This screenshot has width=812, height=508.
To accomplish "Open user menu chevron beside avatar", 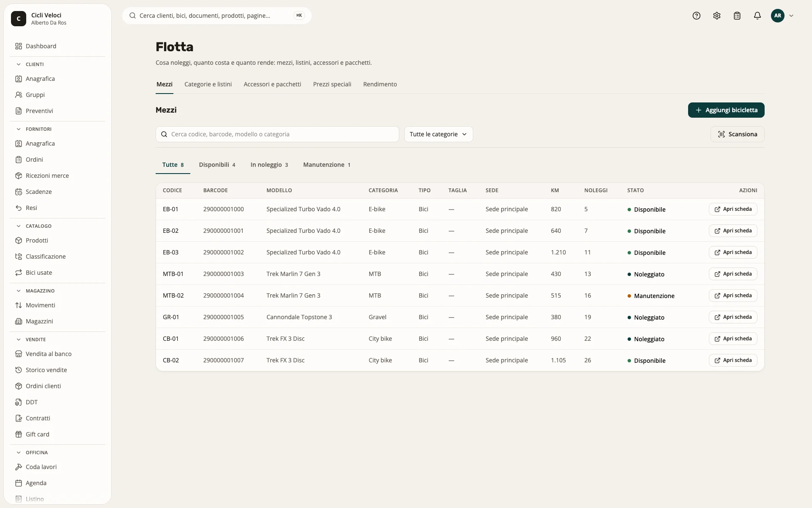I will (791, 16).
